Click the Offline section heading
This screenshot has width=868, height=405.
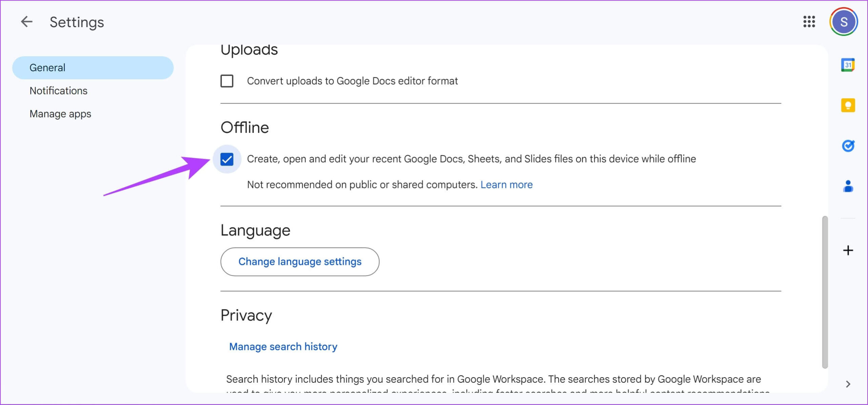(x=244, y=128)
